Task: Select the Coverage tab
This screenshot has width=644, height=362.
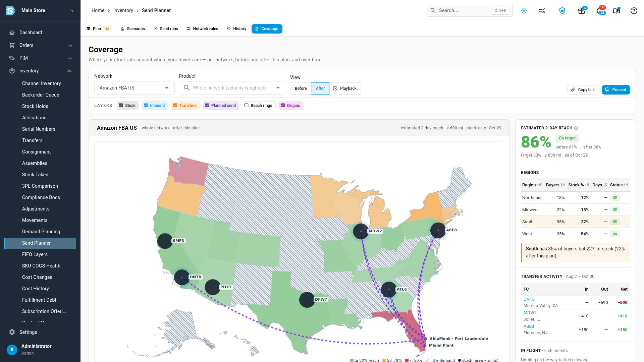Action: pos(267,29)
